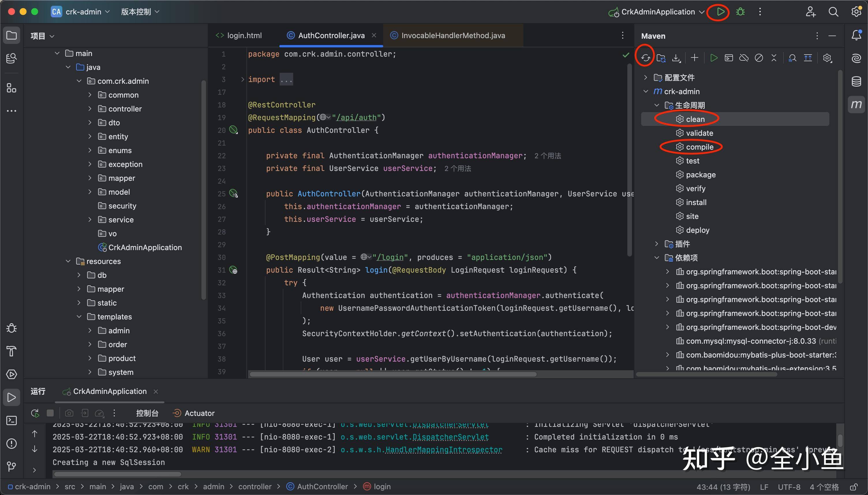Open CrkAdminApplication run configuration dropdown
The height and width of the screenshot is (495, 868).
pyautogui.click(x=656, y=12)
